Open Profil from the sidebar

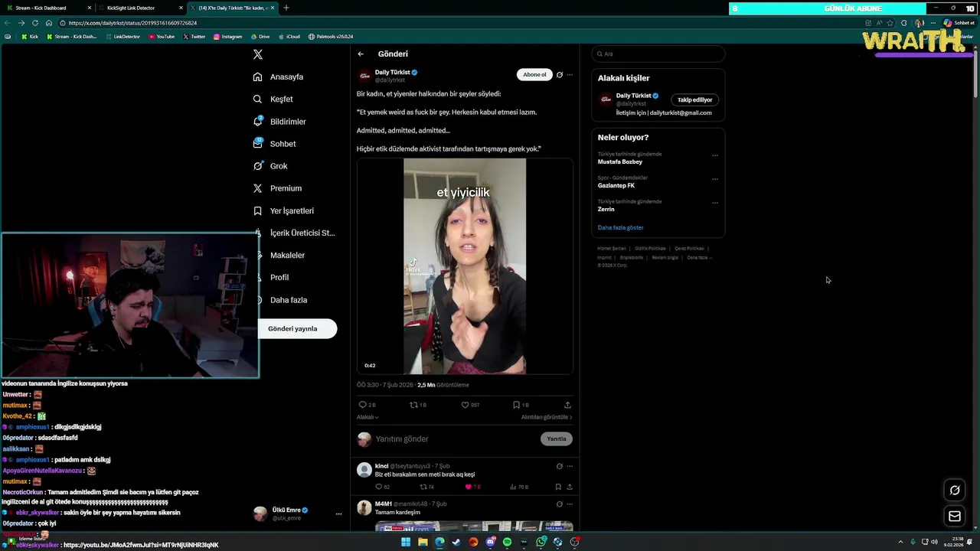tap(271, 277)
